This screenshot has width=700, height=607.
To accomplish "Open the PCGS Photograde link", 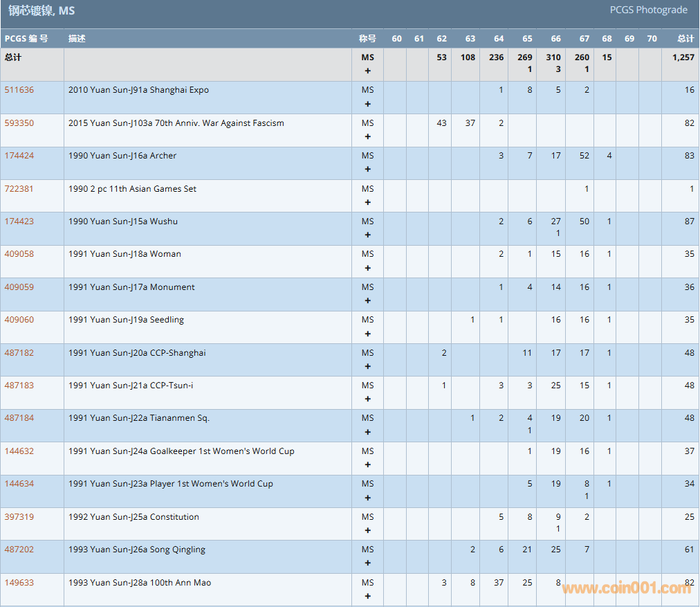I will [x=648, y=10].
